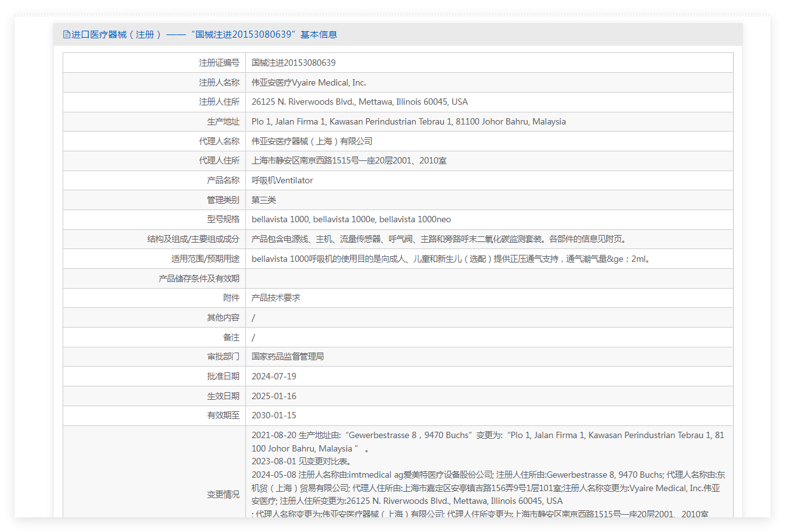Click the 代理人名称 label
This screenshot has height=532, width=785.
219,141
